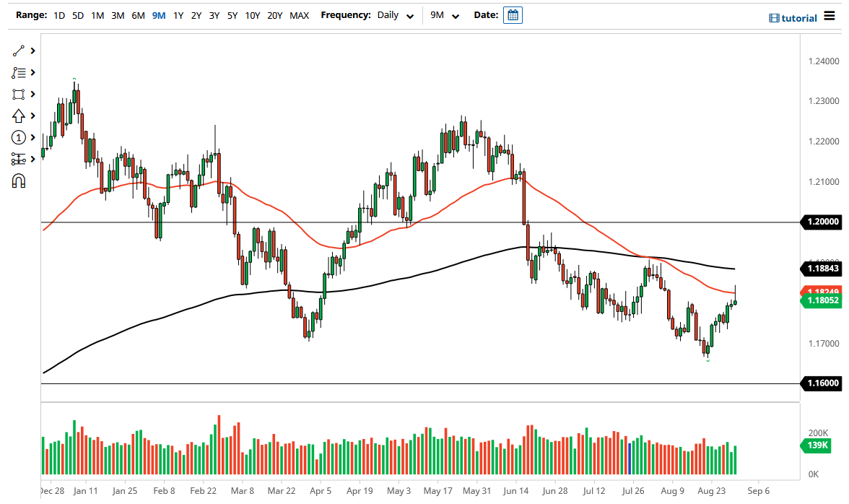This screenshot has height=504, width=849.
Task: Select the 1D range option
Action: 59,15
